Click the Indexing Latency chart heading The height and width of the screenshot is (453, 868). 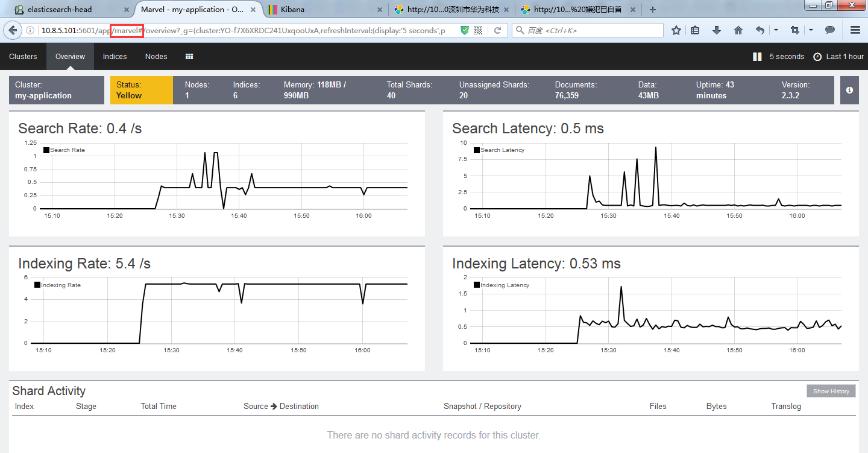pos(536,264)
